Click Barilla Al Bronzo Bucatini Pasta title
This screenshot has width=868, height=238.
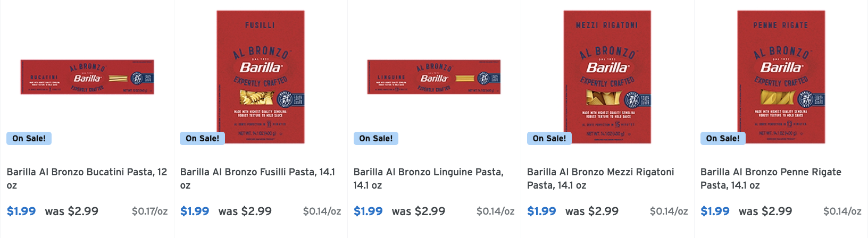point(87,172)
